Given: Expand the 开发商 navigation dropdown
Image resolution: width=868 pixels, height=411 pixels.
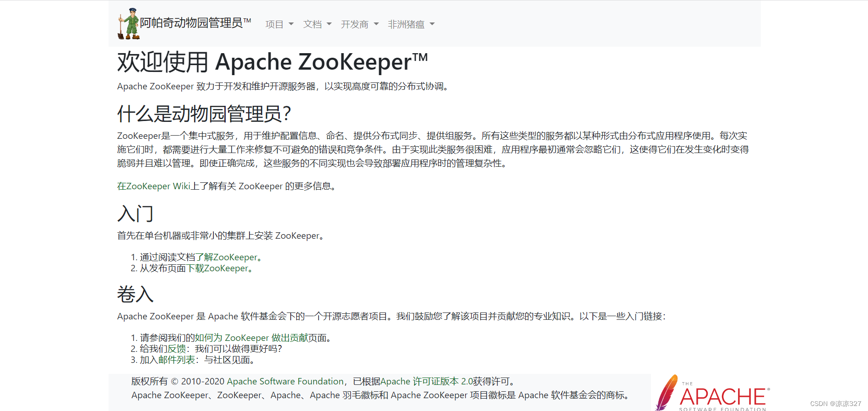Looking at the screenshot, I should 360,24.
